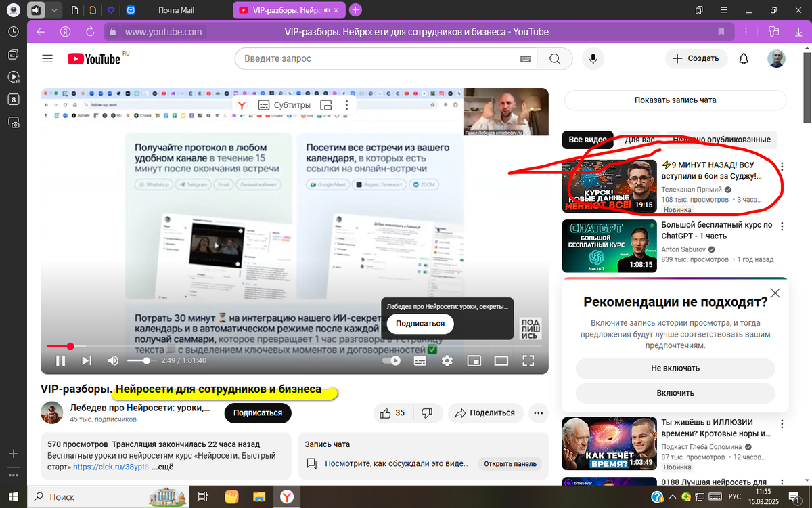Open browser downloads icon
The height and width of the screenshot is (508, 812).
[798, 32]
